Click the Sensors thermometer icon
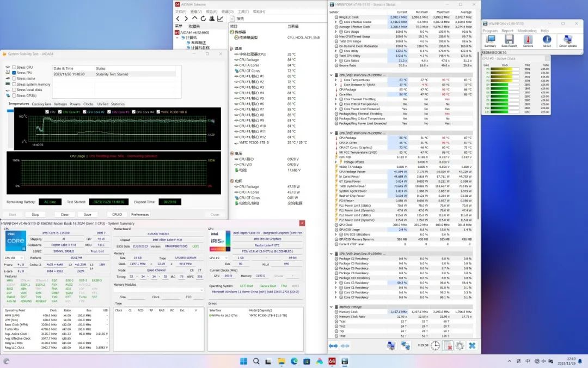This screenshot has height=368, width=588. [528, 40]
